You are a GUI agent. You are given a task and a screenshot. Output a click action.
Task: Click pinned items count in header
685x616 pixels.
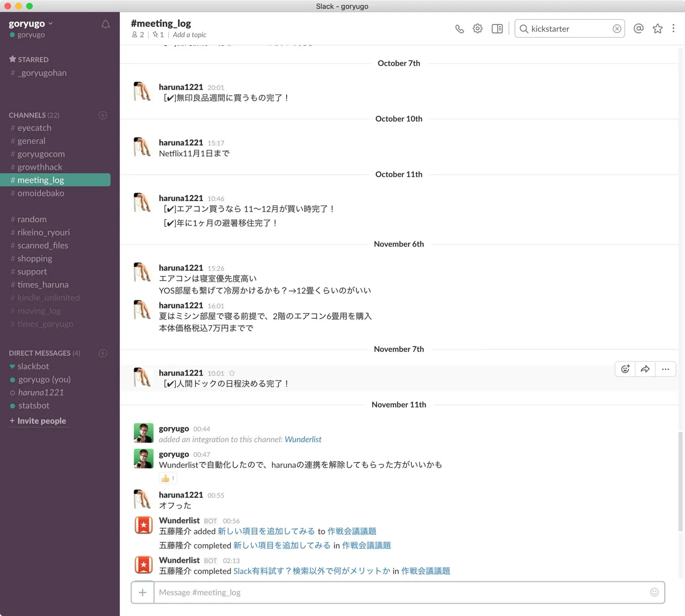158,35
